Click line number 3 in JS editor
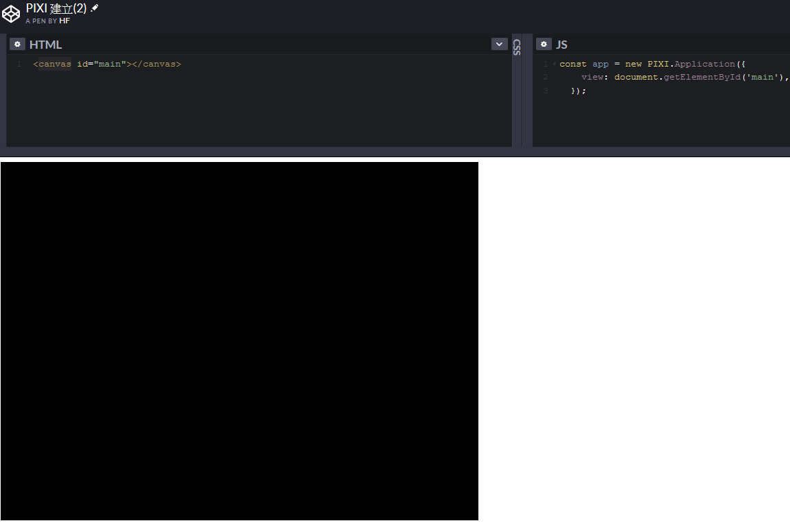This screenshot has width=790, height=532. click(546, 91)
